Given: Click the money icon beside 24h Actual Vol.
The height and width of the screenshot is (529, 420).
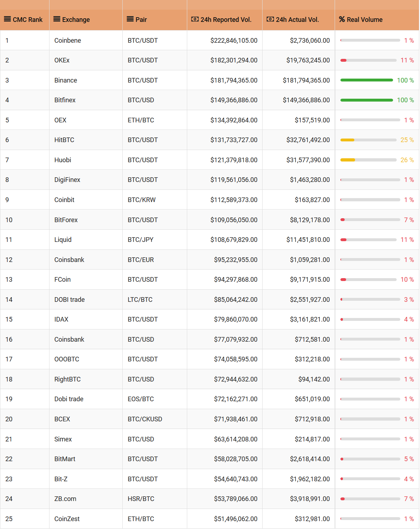Looking at the screenshot, I should click(x=270, y=19).
